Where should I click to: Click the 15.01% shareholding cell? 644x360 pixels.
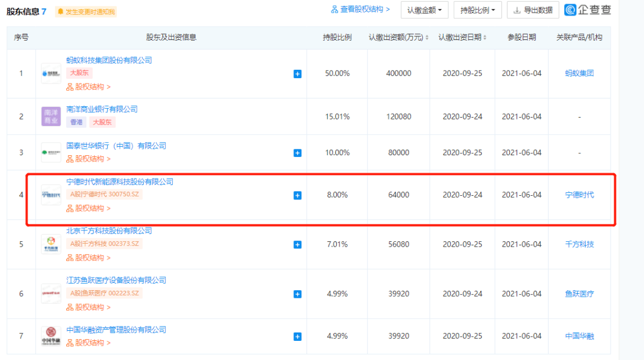click(337, 116)
